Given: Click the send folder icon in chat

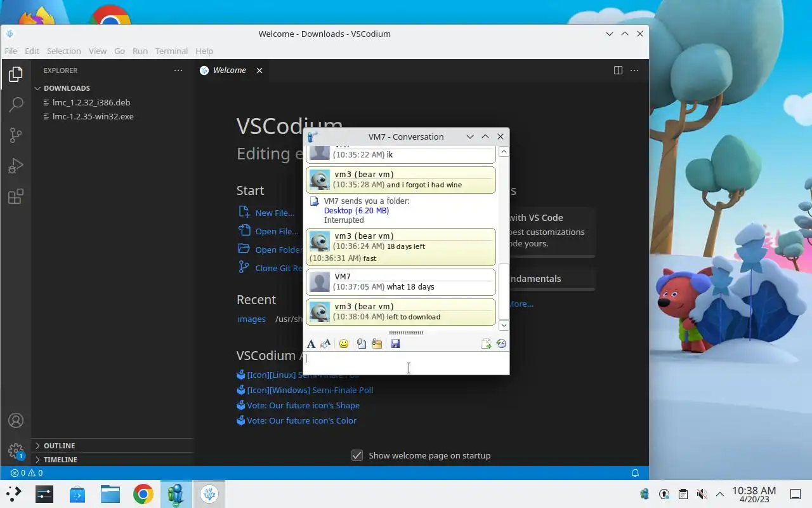Looking at the screenshot, I should coord(377,344).
